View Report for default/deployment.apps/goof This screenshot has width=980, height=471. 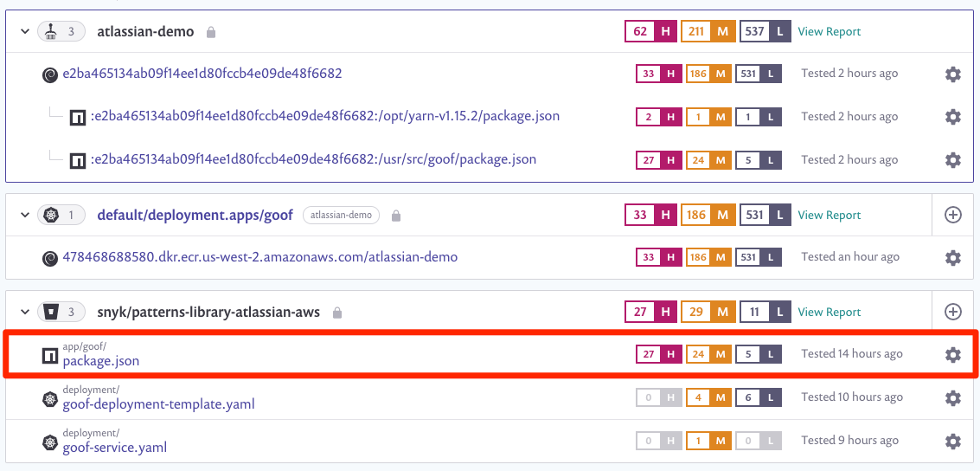pos(829,216)
